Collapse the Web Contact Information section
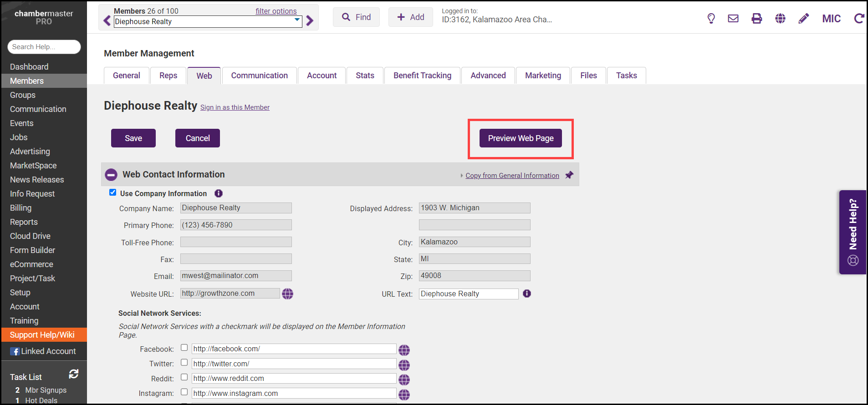The image size is (868, 405). pos(111,175)
